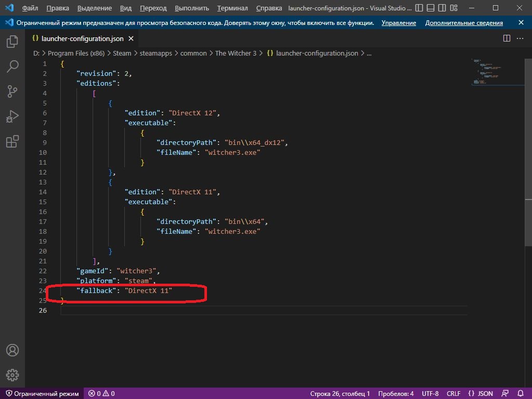Open Customize Layout icon in title bar
532x399 pixels.
(x=453, y=8)
